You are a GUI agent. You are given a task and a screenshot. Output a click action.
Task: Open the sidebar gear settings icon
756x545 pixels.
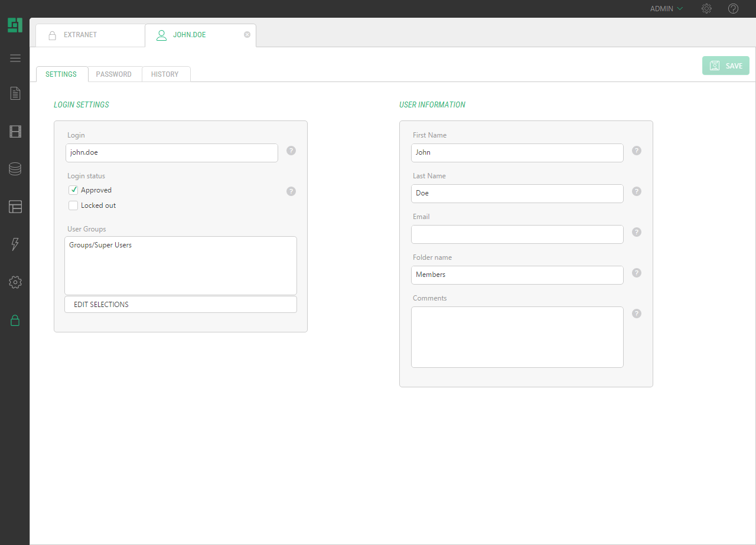(x=15, y=282)
